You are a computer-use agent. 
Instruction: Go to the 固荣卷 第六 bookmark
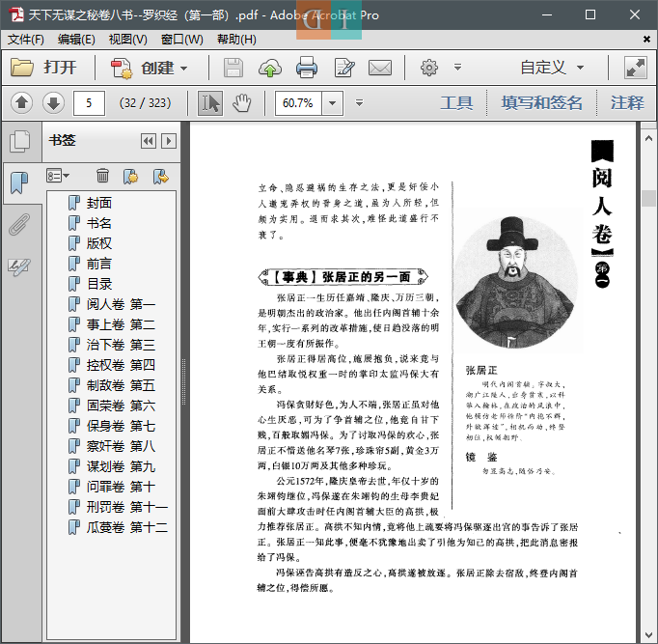click(x=121, y=406)
